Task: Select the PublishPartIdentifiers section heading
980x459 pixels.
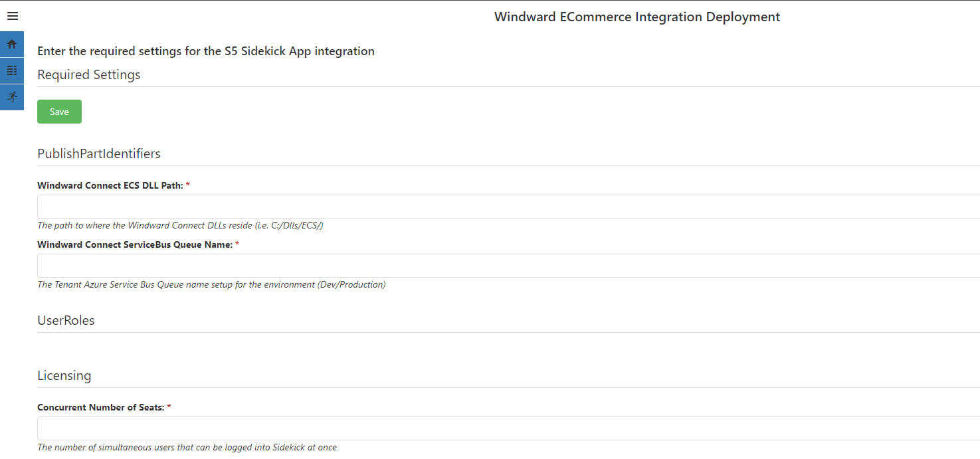Action: click(99, 153)
